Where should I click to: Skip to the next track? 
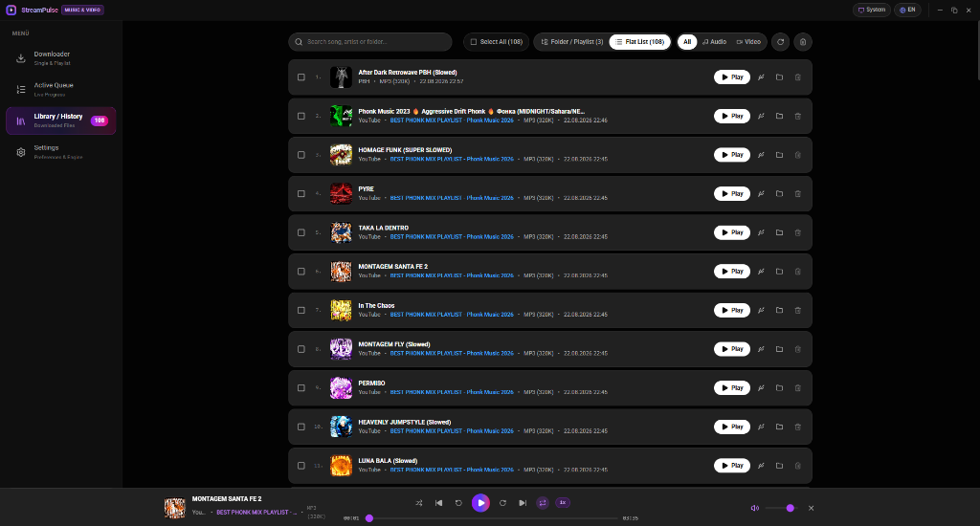523,503
